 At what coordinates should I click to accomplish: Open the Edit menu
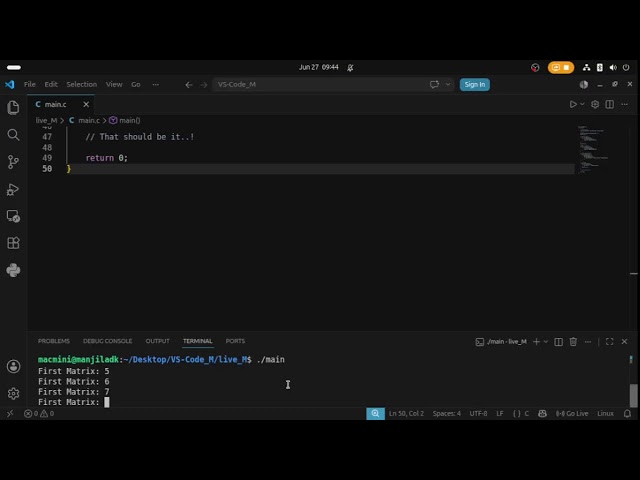pyautogui.click(x=51, y=84)
